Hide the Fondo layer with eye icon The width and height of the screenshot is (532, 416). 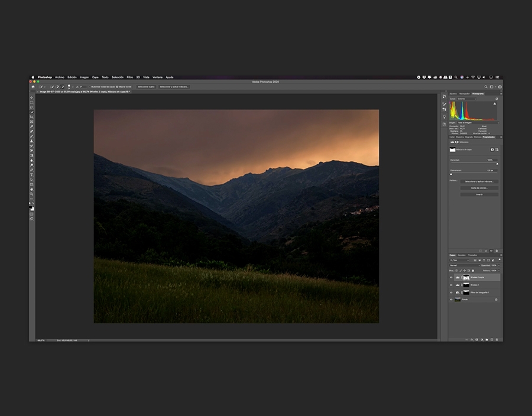(x=451, y=300)
